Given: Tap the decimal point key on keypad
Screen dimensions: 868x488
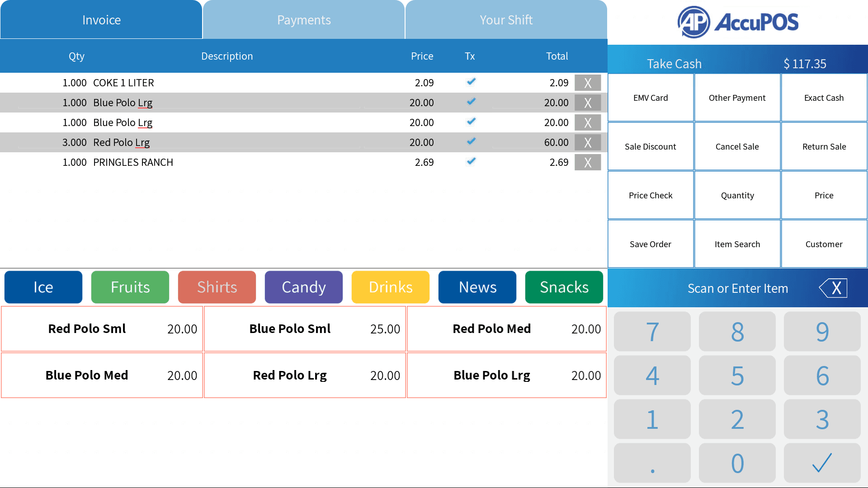Looking at the screenshot, I should [652, 463].
